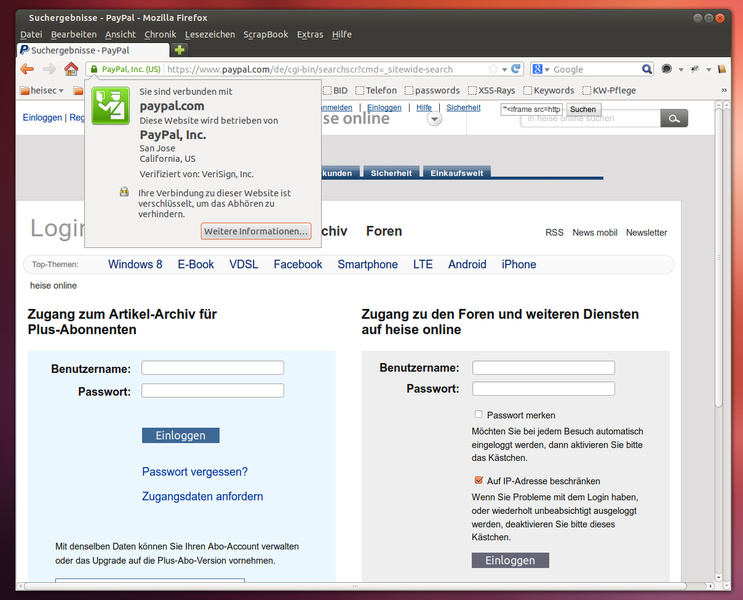Click the green padlock site identity icon
The width and height of the screenshot is (743, 600).
tap(94, 69)
